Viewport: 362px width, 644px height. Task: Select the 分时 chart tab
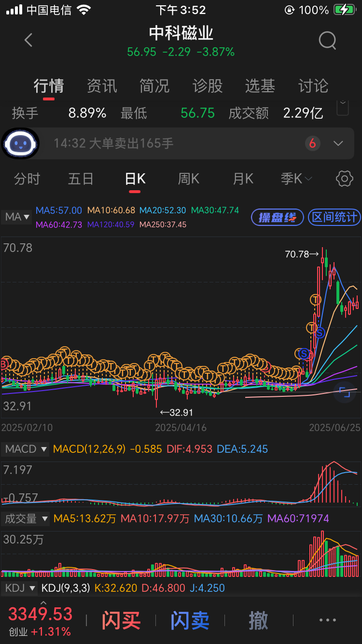[27, 179]
